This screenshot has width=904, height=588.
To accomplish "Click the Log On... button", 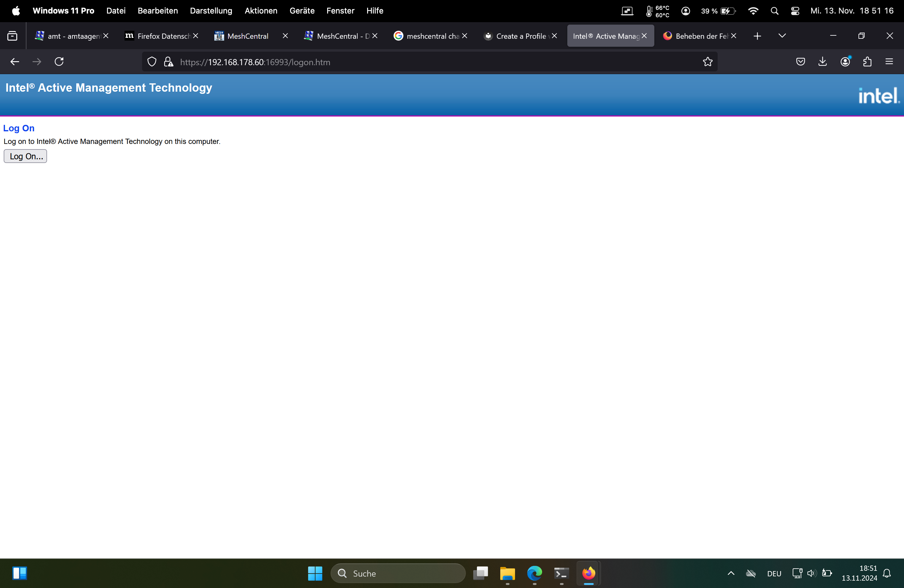I will (26, 156).
